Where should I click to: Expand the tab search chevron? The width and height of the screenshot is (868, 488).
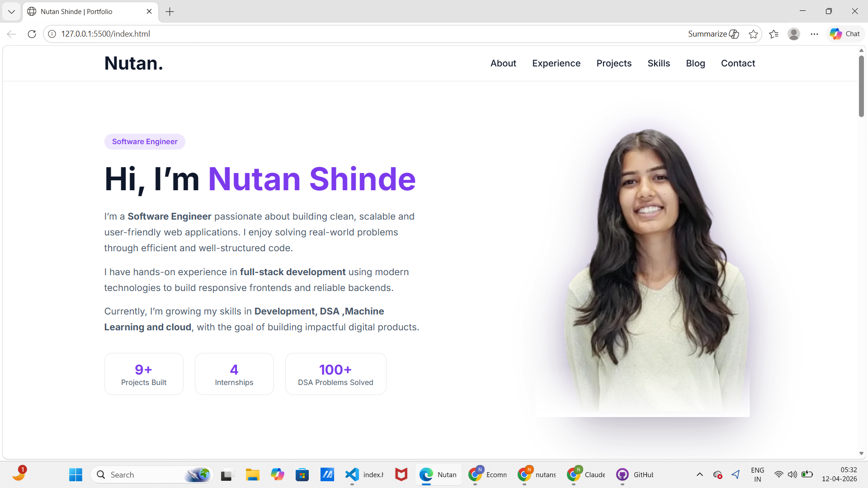11,12
